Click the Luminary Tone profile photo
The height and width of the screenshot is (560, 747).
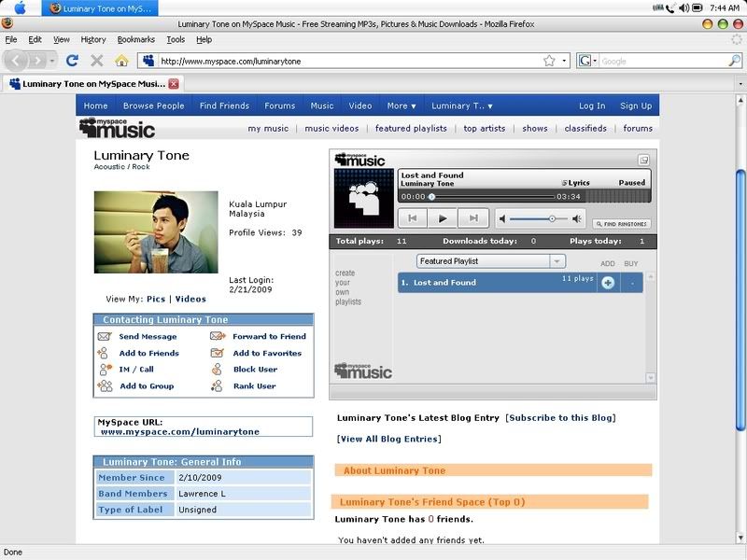[156, 231]
